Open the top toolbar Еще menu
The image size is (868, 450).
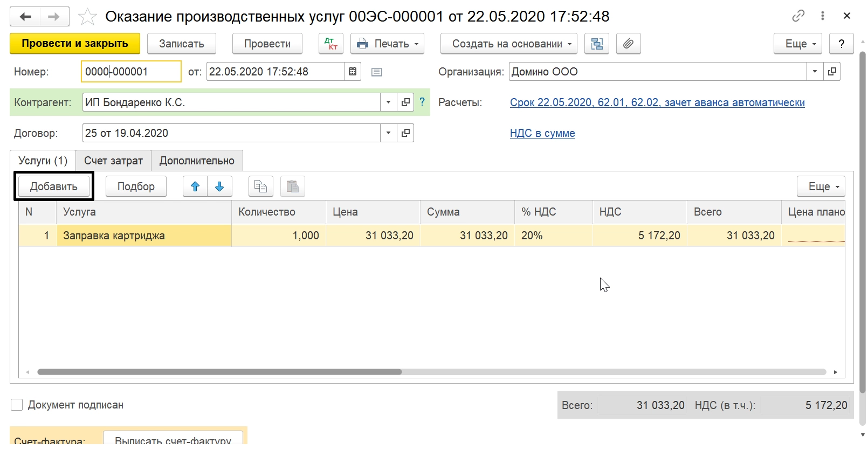[797, 44]
